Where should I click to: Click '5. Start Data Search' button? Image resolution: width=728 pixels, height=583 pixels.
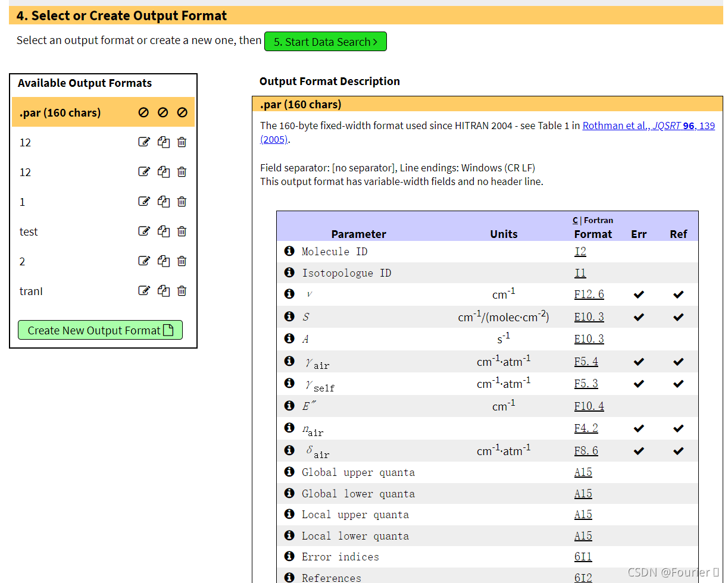click(x=326, y=42)
